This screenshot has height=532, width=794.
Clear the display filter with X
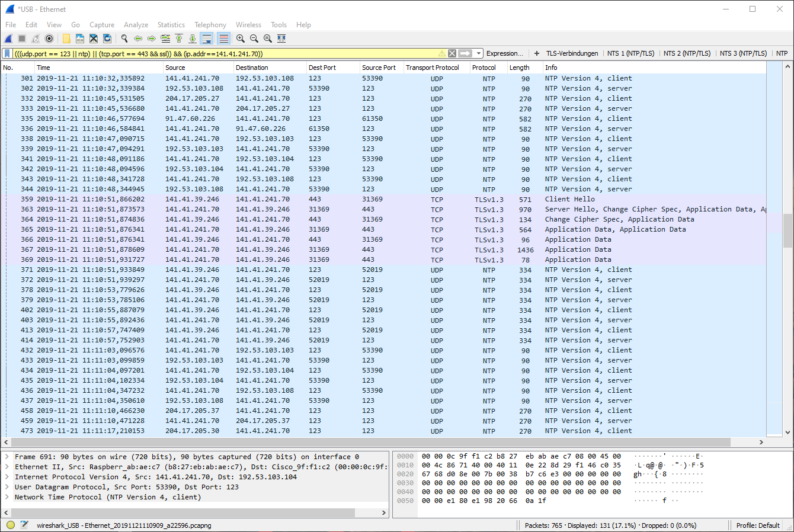click(x=452, y=53)
